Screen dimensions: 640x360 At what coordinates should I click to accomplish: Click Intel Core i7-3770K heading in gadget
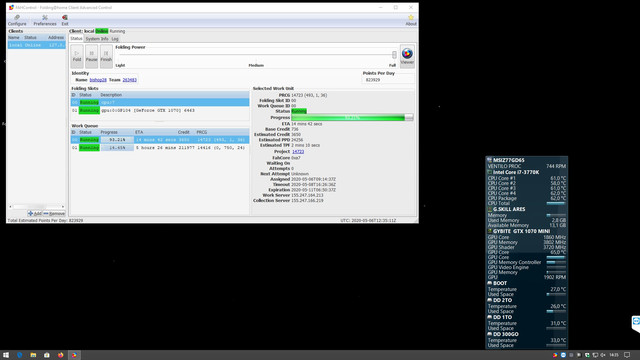516,173
